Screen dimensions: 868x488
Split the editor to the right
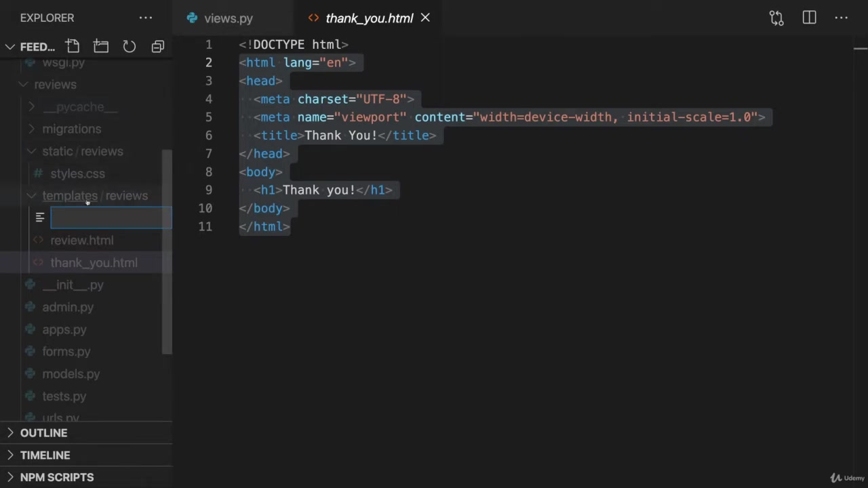[x=809, y=18]
